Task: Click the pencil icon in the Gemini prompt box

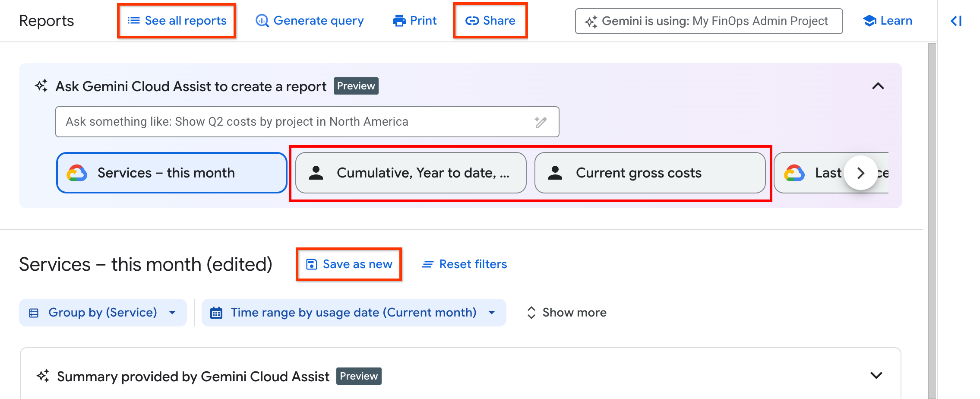Action: coord(541,121)
